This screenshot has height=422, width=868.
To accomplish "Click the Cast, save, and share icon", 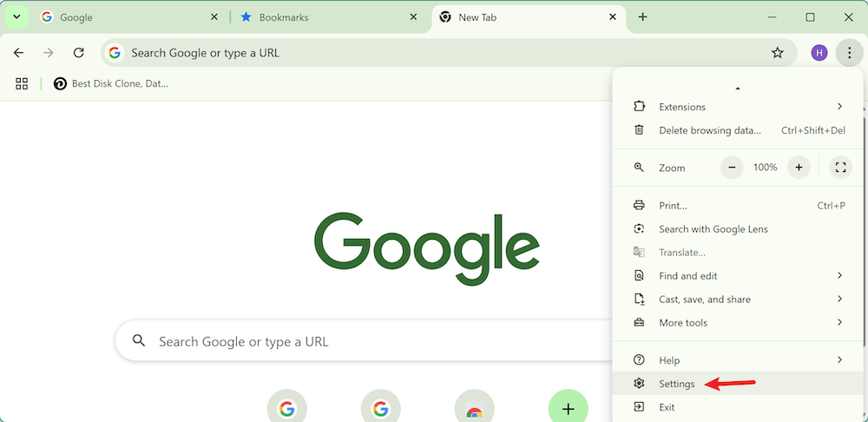I will (639, 299).
